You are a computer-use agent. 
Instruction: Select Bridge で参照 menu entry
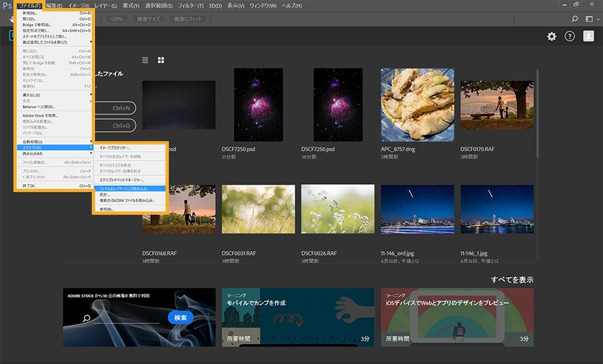point(55,25)
